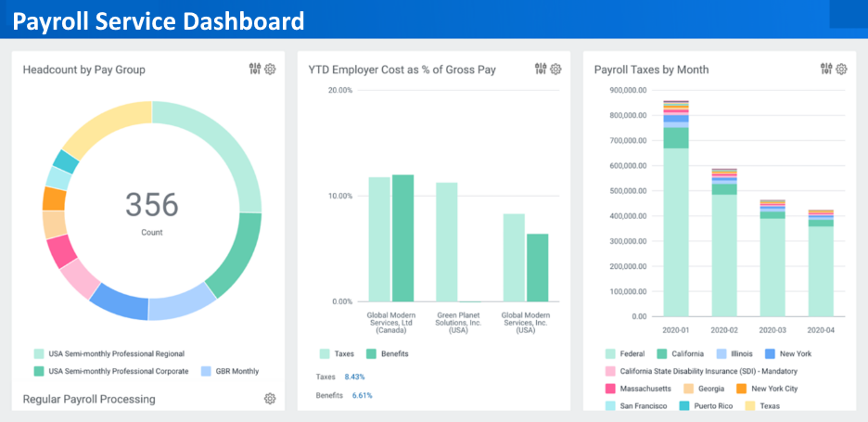Click the Payroll Taxes by Month title

pyautogui.click(x=652, y=70)
